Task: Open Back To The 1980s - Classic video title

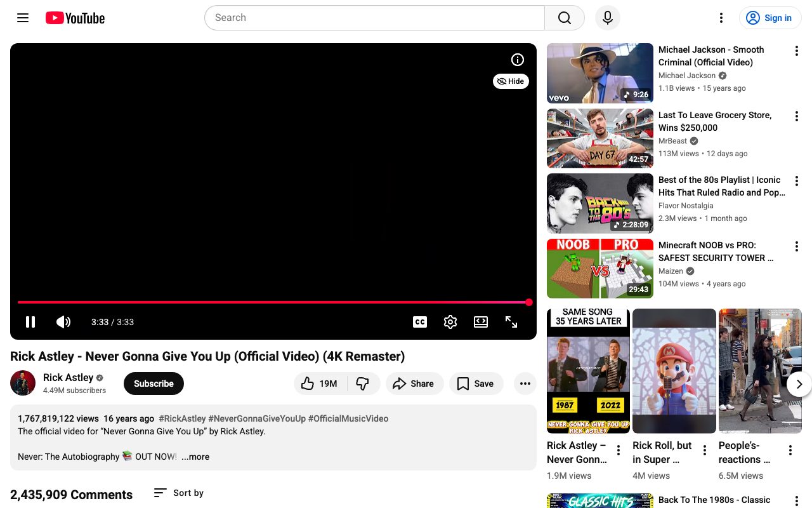Action: pos(714,500)
